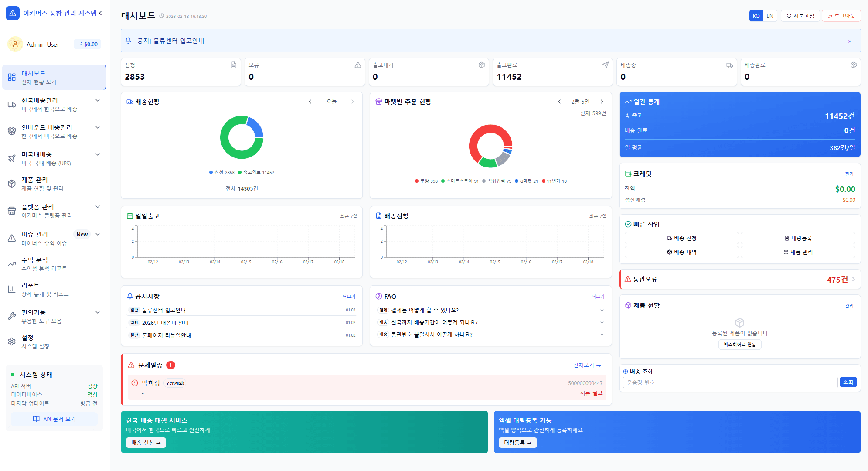Select the 대시보드 menu item
This screenshot has width=868, height=471.
tap(54, 77)
